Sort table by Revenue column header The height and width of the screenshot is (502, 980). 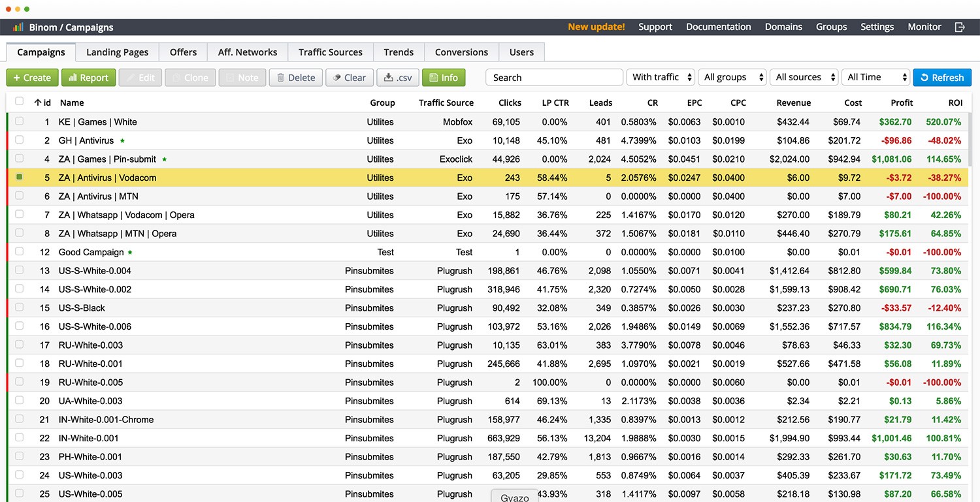click(x=794, y=102)
